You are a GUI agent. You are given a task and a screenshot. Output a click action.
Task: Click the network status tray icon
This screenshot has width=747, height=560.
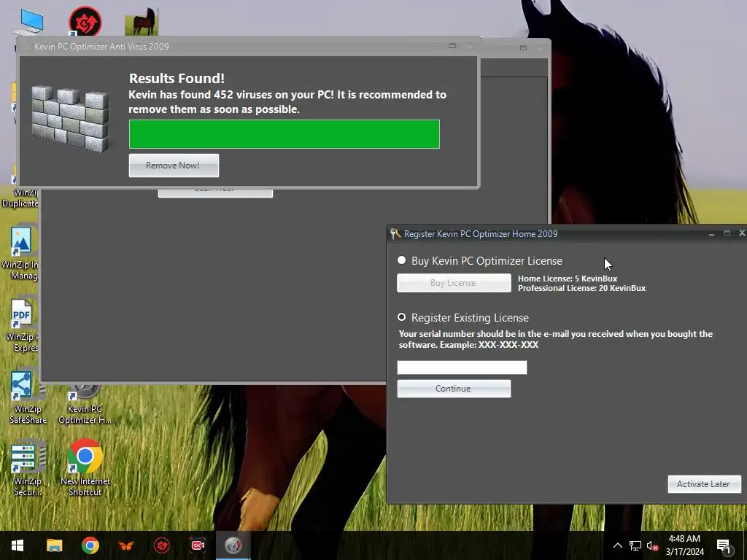click(635, 545)
